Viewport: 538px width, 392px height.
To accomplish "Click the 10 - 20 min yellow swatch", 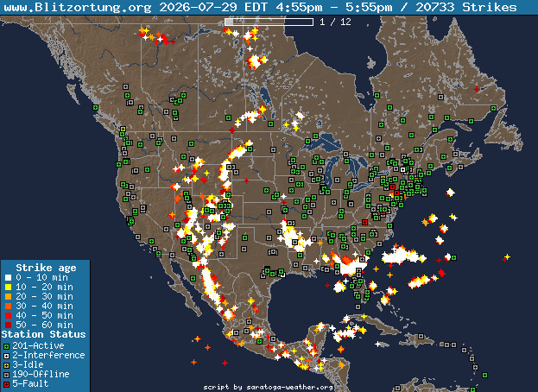I will (x=9, y=287).
